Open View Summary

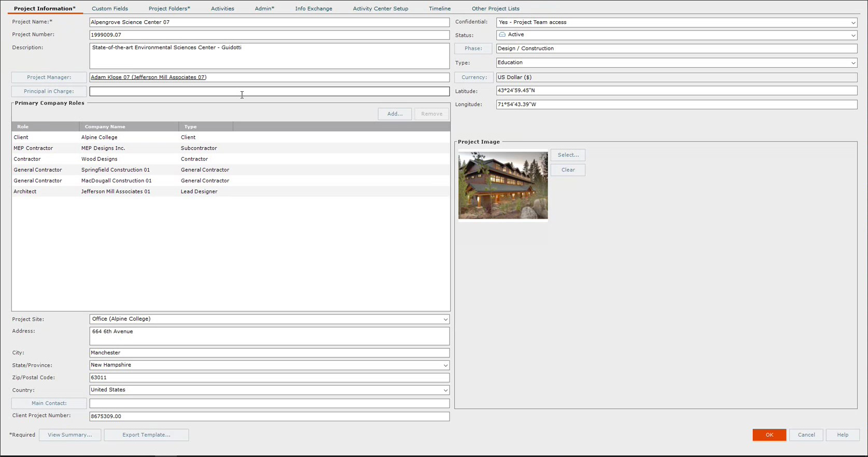pyautogui.click(x=70, y=435)
